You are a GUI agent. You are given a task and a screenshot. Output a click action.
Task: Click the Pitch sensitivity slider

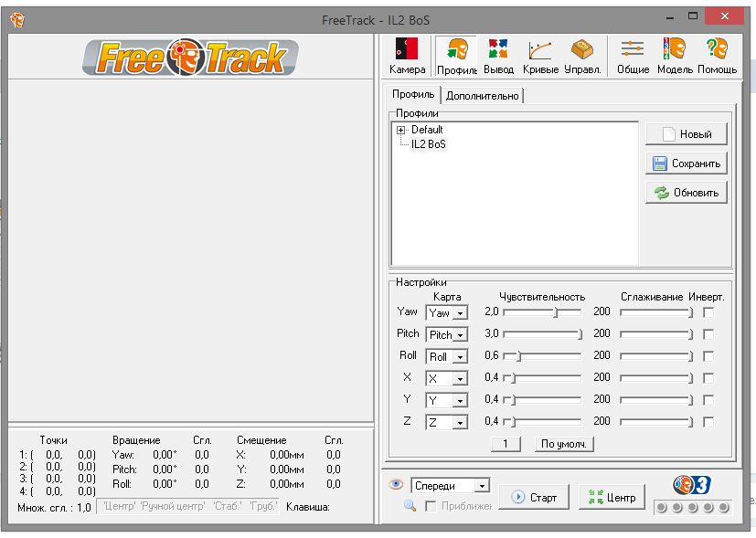pos(542,333)
